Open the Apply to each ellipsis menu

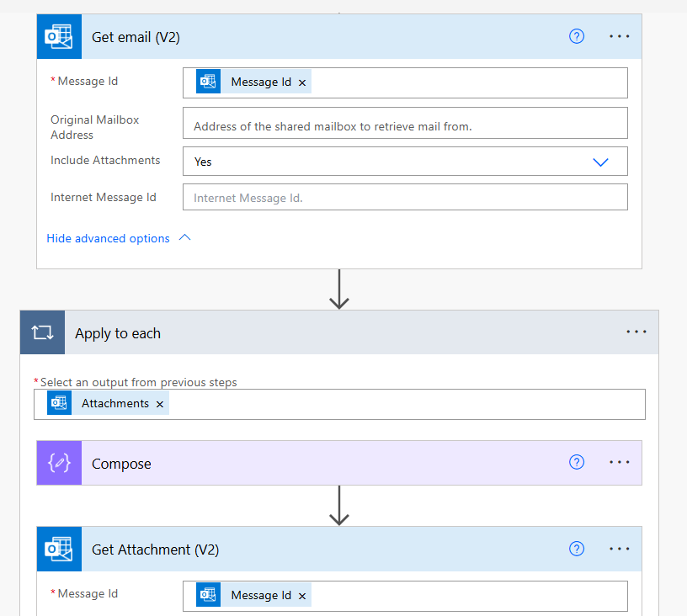pos(636,332)
